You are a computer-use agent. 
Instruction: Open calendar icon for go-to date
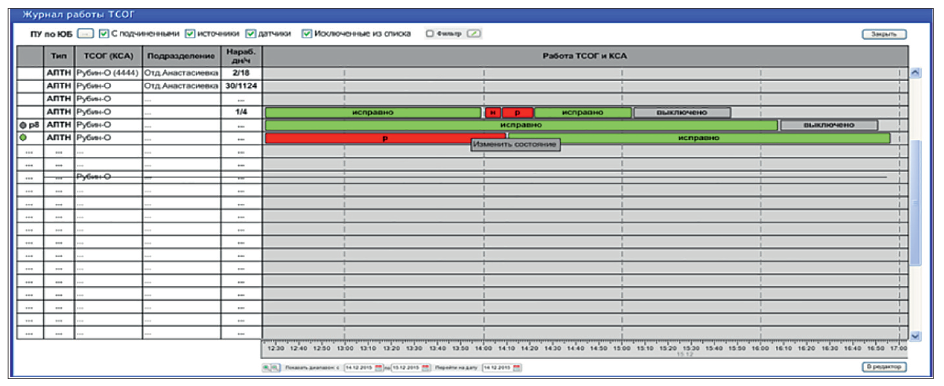[x=516, y=367]
